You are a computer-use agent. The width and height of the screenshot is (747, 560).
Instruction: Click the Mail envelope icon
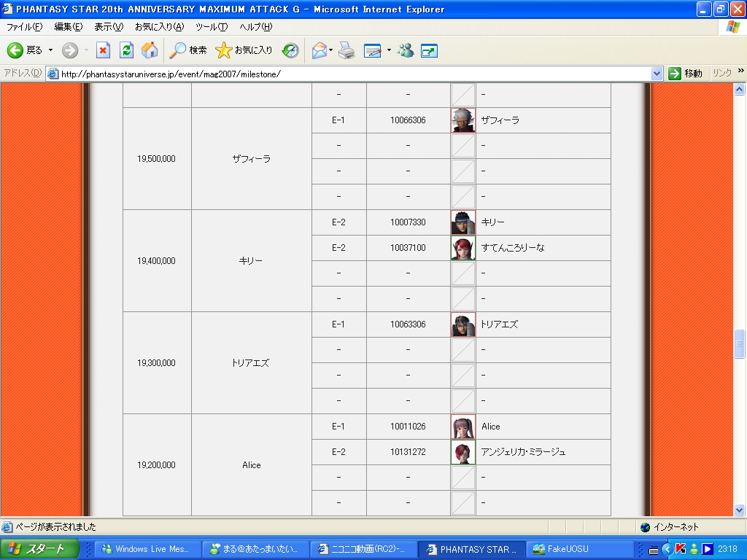click(320, 50)
